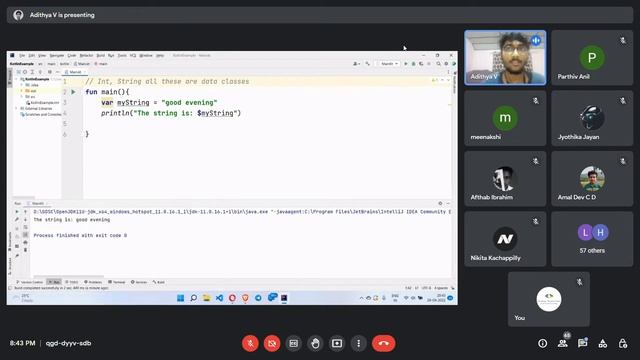Image resolution: width=640 pixels, height=360 pixels.
Task: Open the Activities panel icon
Action: click(602, 343)
